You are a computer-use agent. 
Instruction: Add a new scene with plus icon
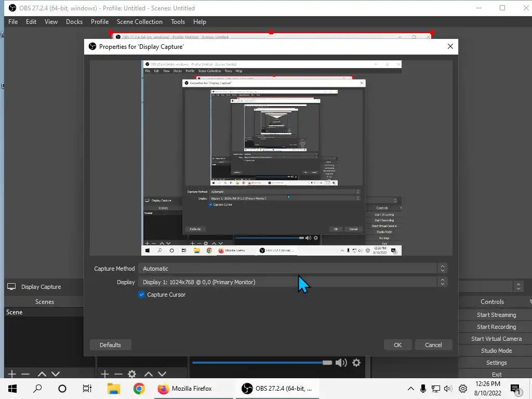click(x=12, y=374)
